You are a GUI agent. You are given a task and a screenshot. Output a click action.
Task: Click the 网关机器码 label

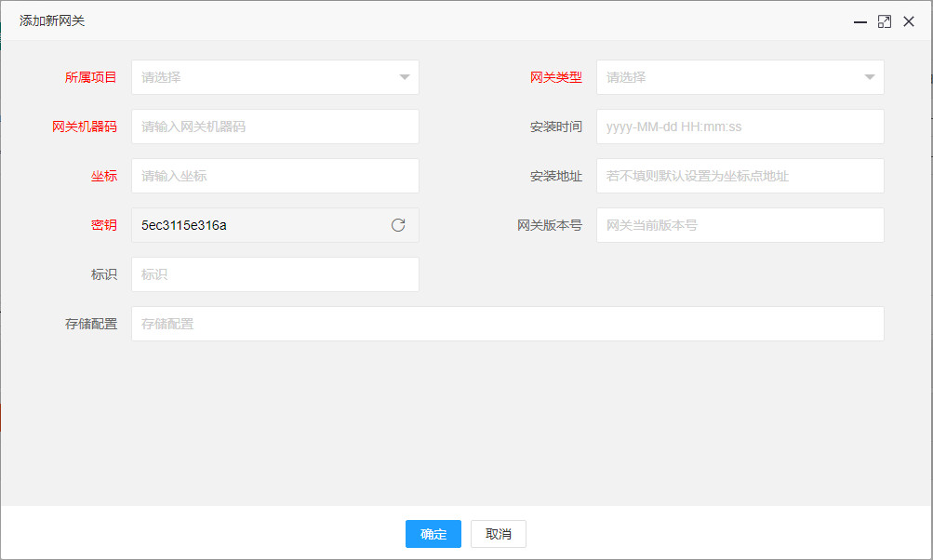click(x=85, y=127)
